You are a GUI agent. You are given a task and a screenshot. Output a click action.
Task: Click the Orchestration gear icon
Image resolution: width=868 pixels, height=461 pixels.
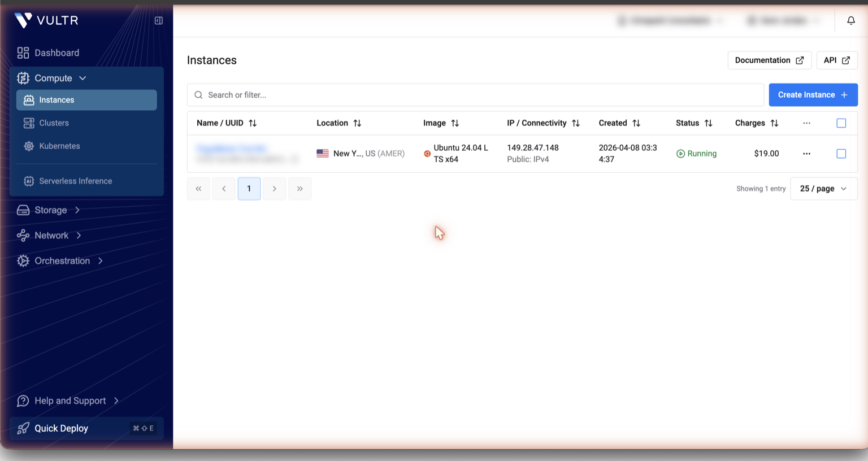pyautogui.click(x=23, y=261)
